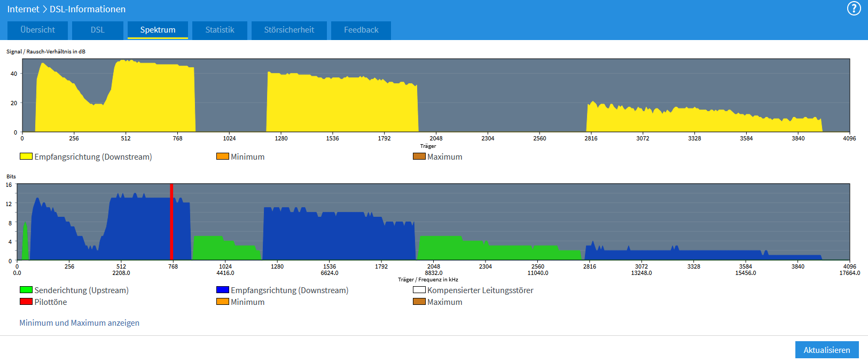Open the help question mark icon
The height and width of the screenshot is (362, 868).
(854, 9)
